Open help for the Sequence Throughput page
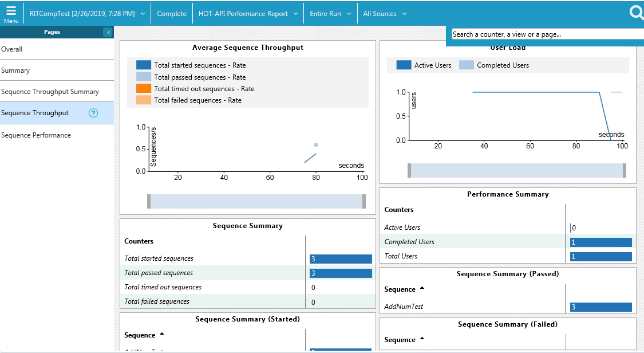 click(93, 113)
